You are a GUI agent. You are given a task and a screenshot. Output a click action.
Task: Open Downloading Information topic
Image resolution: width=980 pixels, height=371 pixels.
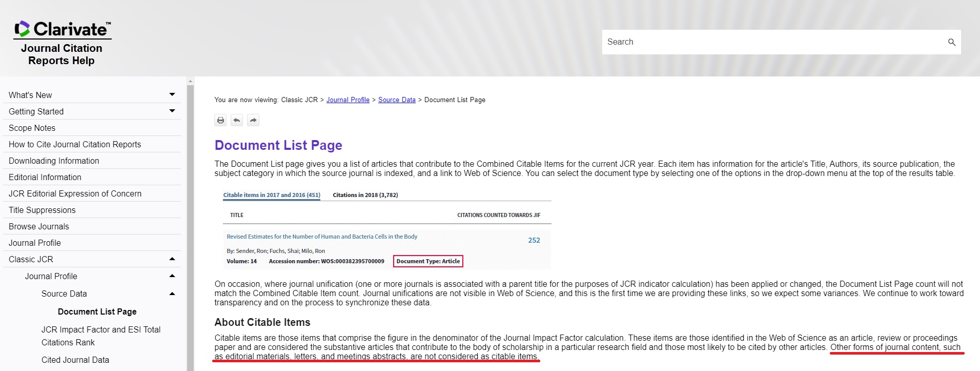point(54,161)
